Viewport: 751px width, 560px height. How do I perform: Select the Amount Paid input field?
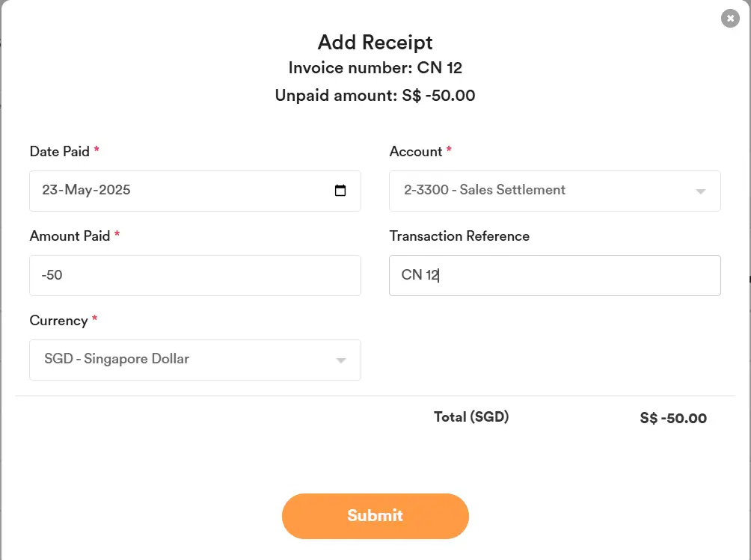point(194,275)
